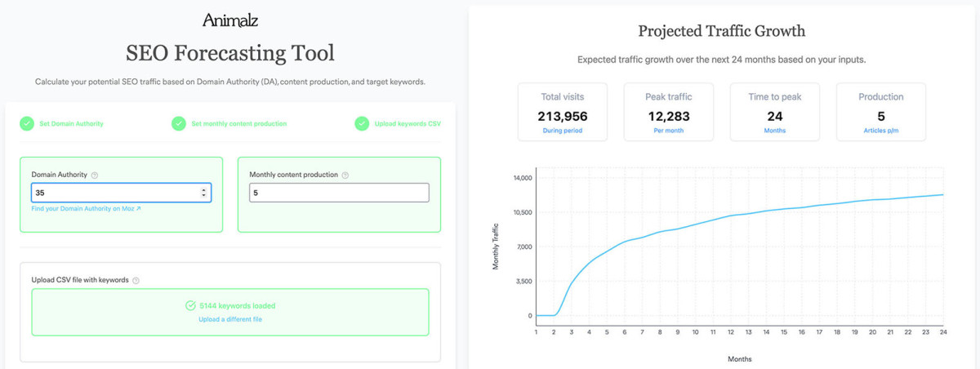Focus the Domain Authority input field
The image size is (980, 369).
(114, 193)
